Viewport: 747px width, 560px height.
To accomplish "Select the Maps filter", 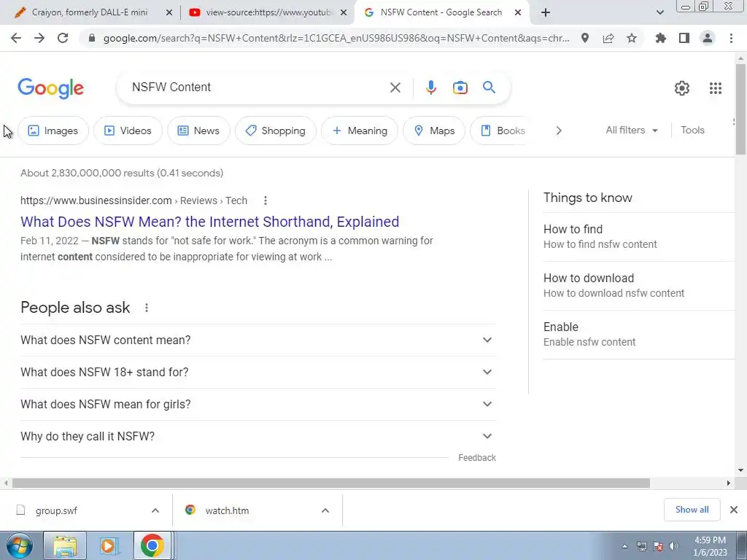I will click(434, 131).
